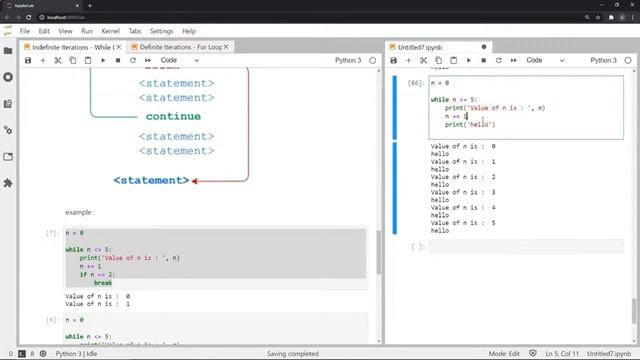Open the Run menu
Image resolution: width=640 pixels, height=360 pixels.
87,31
